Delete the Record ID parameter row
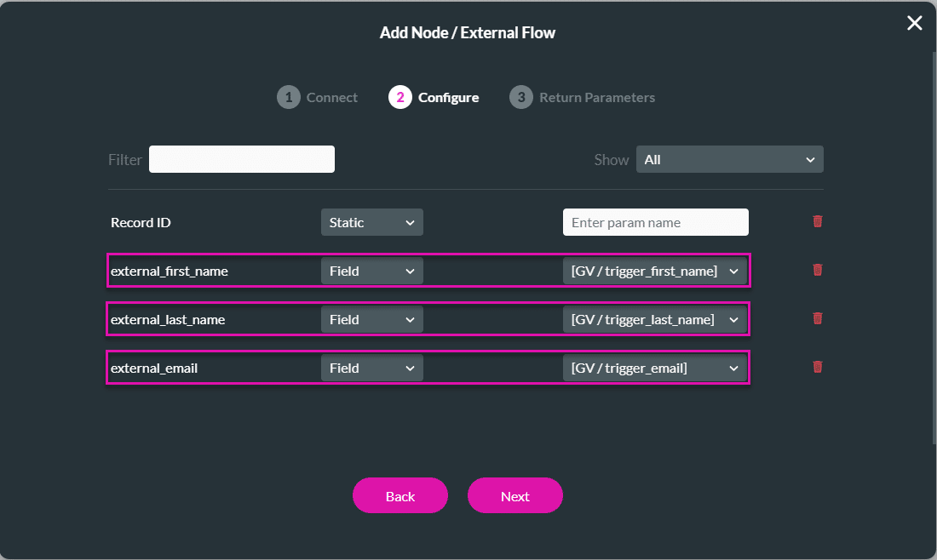 pos(817,221)
